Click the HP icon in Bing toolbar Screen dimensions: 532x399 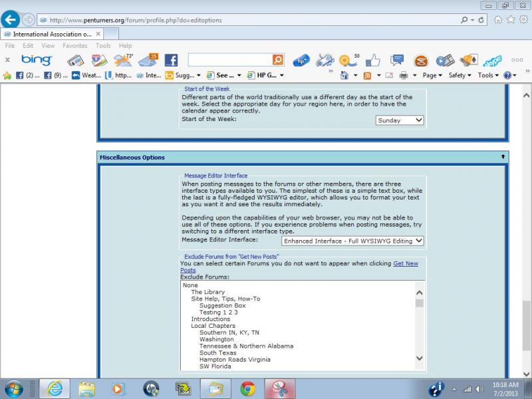pyautogui.click(x=301, y=61)
